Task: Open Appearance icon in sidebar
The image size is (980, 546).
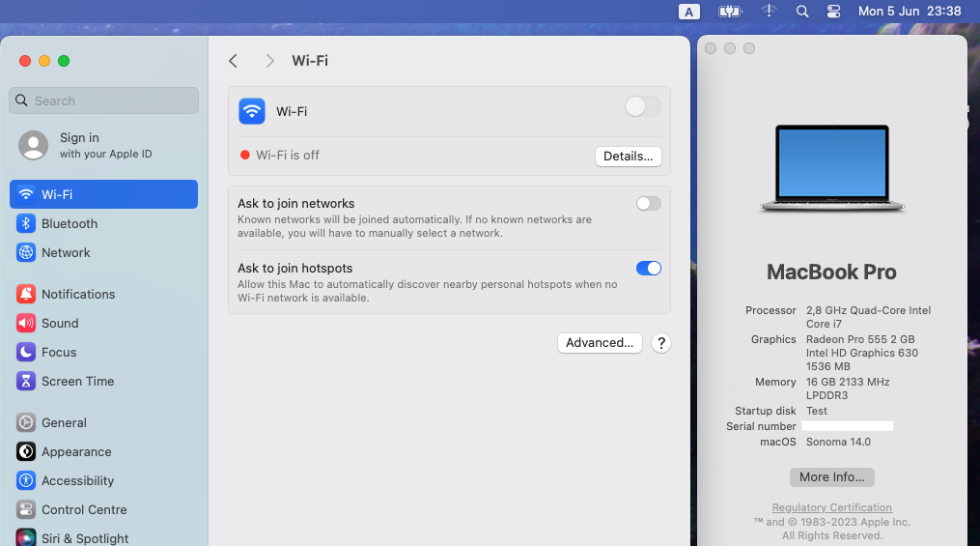Action: pyautogui.click(x=26, y=451)
